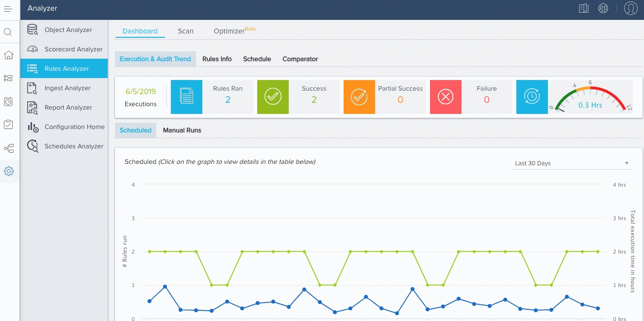Open the settings gear icon in left rail
Viewport: 644px width, 321px height.
tap(8, 171)
